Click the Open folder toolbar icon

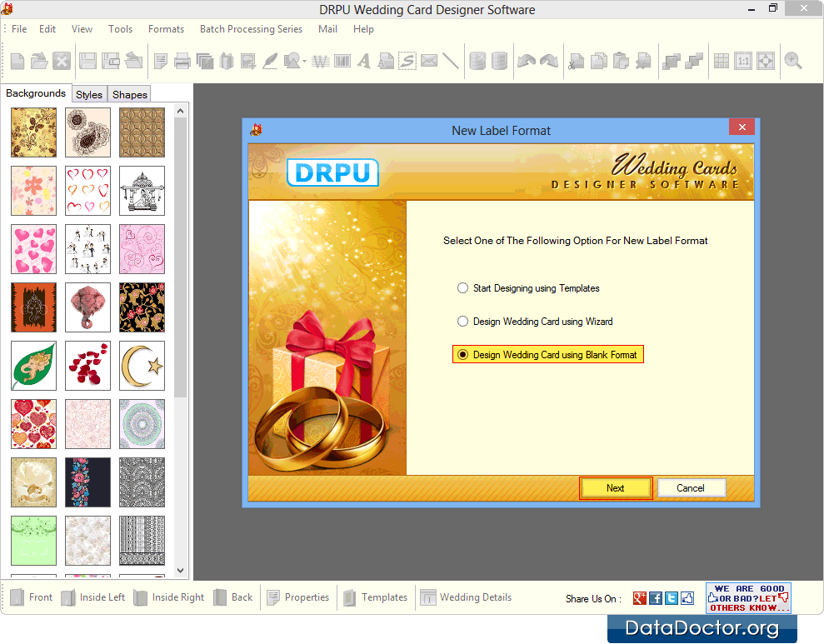[x=39, y=62]
